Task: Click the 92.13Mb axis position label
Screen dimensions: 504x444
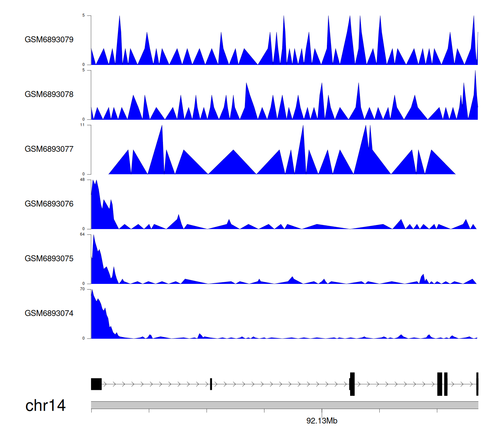Action: (x=322, y=421)
